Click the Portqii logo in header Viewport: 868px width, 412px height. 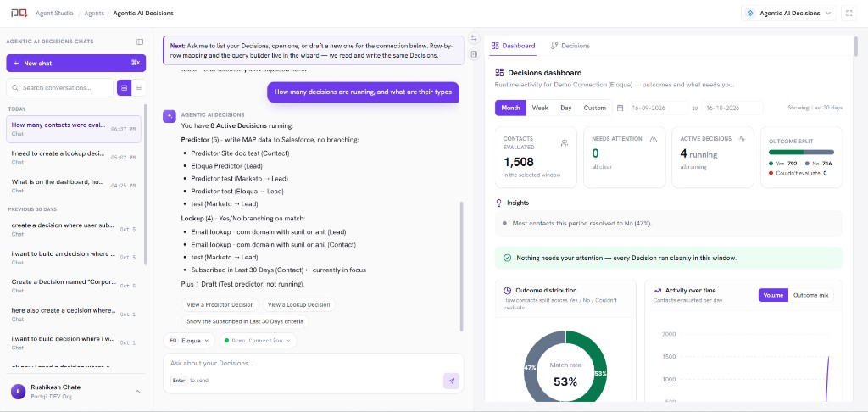[x=19, y=13]
